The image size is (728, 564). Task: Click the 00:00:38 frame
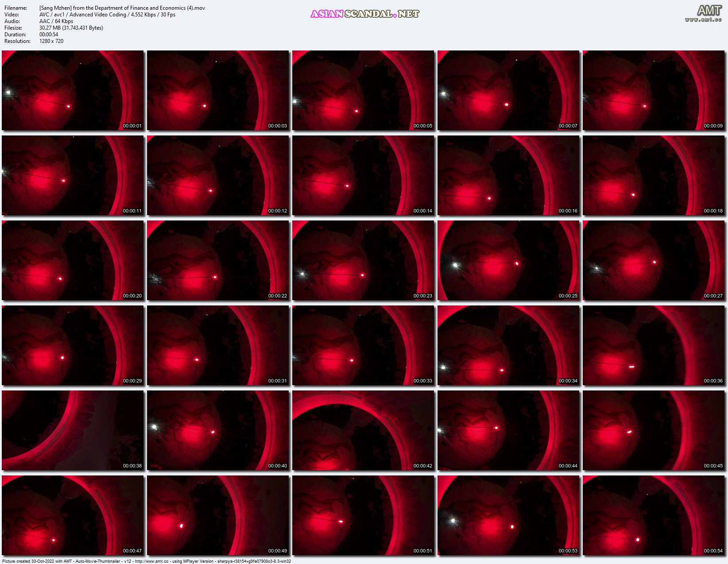(x=73, y=430)
